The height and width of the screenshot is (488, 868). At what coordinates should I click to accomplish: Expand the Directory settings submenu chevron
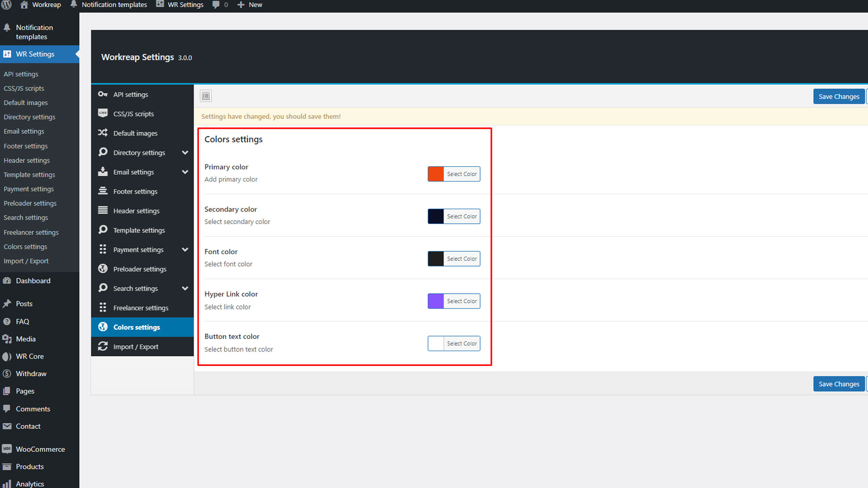coord(185,153)
